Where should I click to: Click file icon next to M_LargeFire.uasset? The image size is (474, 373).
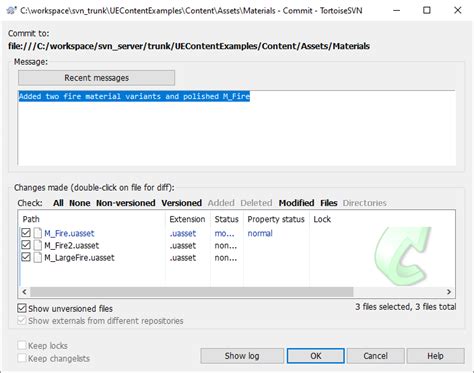(x=38, y=258)
